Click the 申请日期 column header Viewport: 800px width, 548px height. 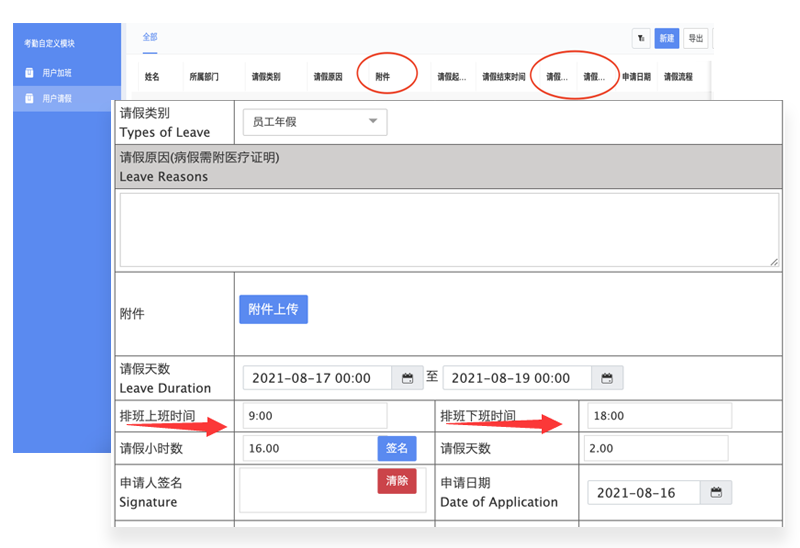point(636,77)
